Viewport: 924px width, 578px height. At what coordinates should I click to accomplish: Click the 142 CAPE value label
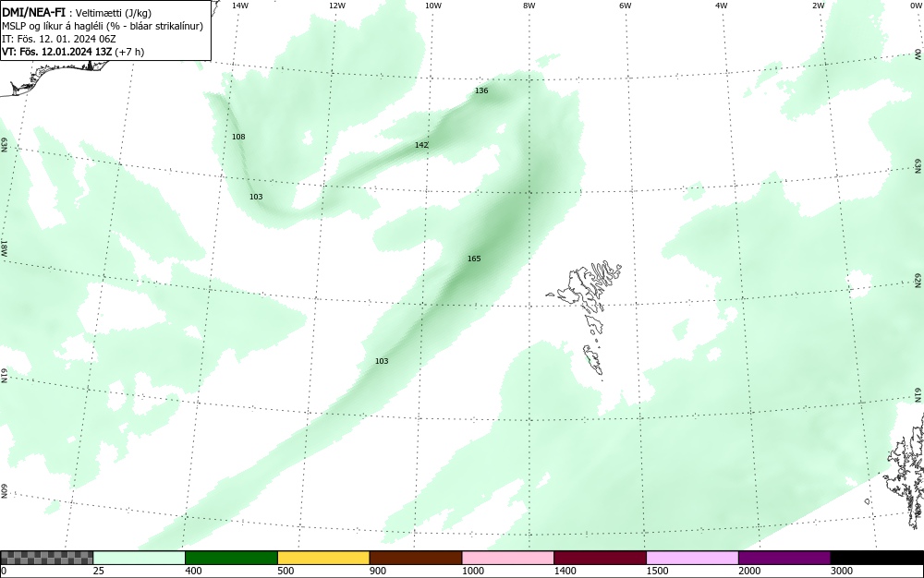421,145
